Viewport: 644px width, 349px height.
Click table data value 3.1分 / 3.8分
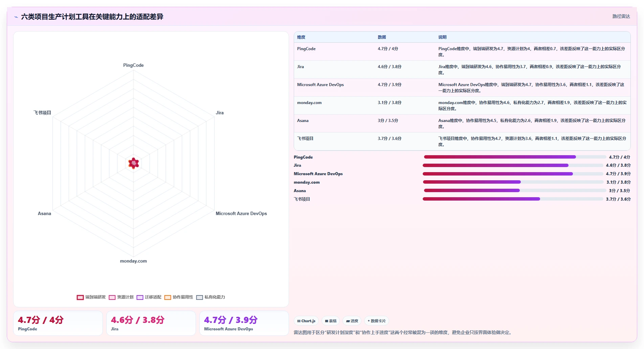pyautogui.click(x=390, y=103)
